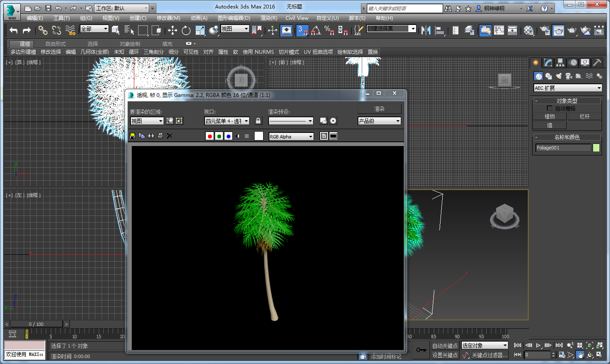This screenshot has height=364, width=610.
Task: Open the Utilities hammer panel icon
Action: pos(597,63)
